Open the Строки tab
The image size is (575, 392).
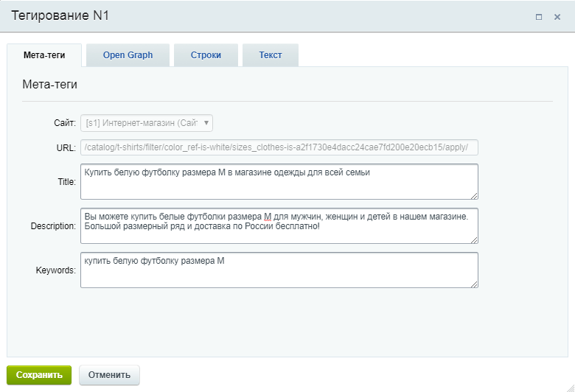pyautogui.click(x=206, y=55)
